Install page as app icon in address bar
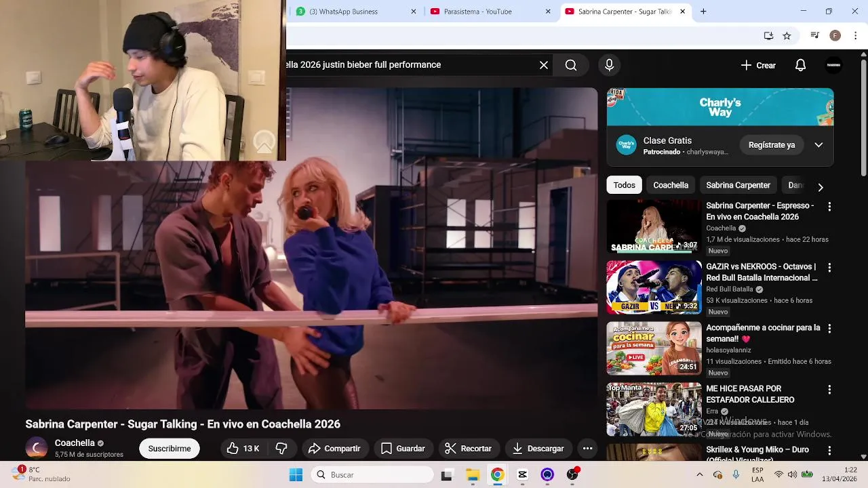 (x=768, y=36)
